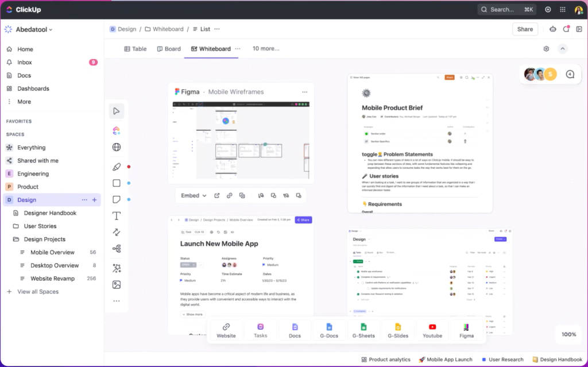Click View all Spaces link
This screenshot has width=588, height=367.
click(x=38, y=292)
